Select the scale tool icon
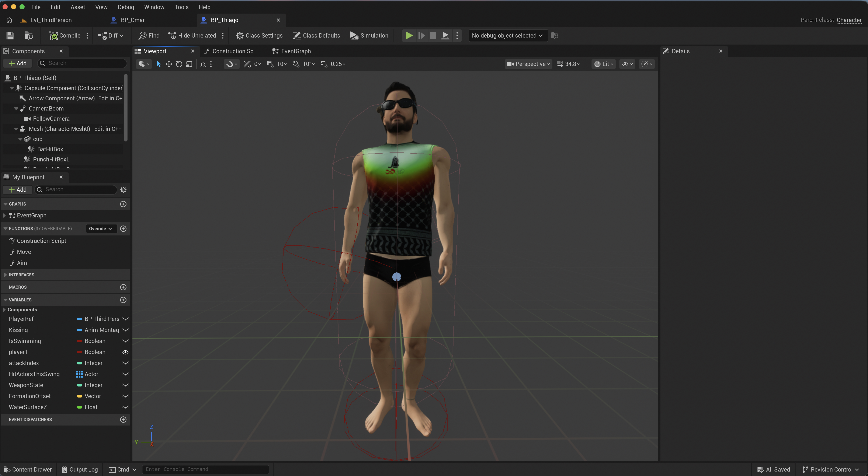This screenshot has width=868, height=476. [189, 64]
